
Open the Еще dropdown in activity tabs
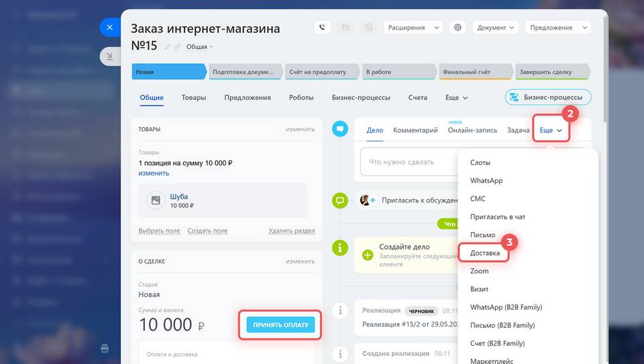pos(551,130)
